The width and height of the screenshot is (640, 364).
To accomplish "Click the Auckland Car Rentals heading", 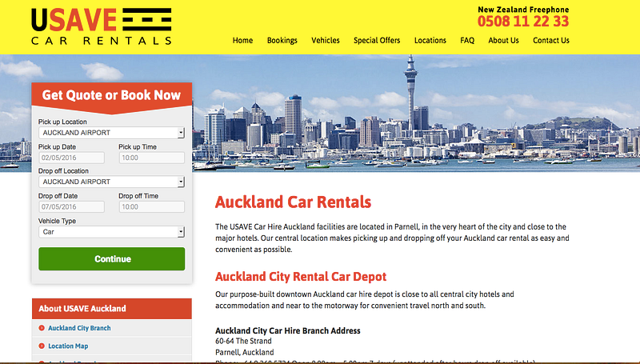I will point(293,202).
